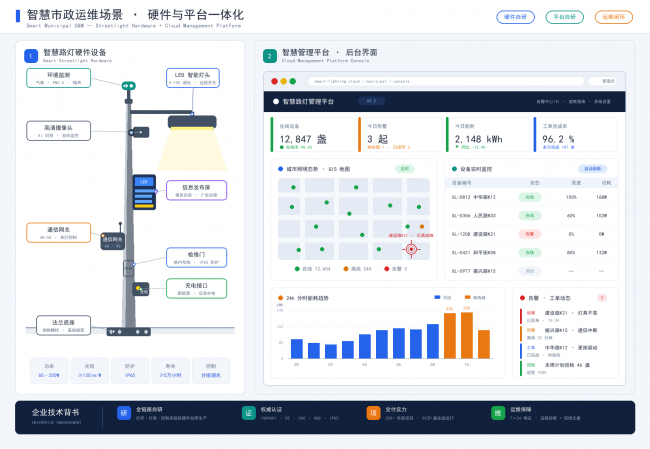Click the green 维 maintenance icon

point(498,413)
